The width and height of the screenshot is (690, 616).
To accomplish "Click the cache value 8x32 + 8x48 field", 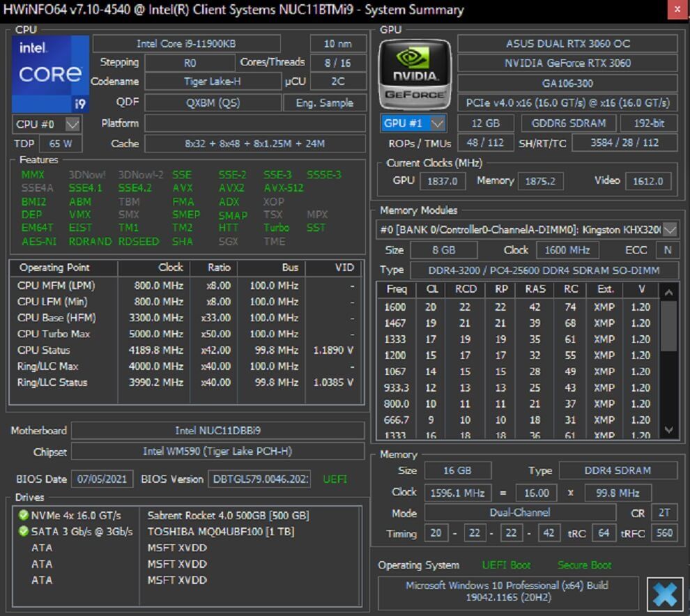I will tap(255, 144).
